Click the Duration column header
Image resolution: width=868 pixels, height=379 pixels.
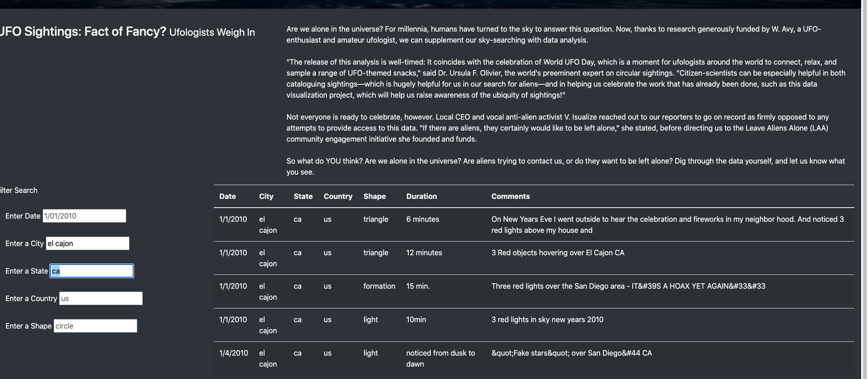[x=421, y=196]
